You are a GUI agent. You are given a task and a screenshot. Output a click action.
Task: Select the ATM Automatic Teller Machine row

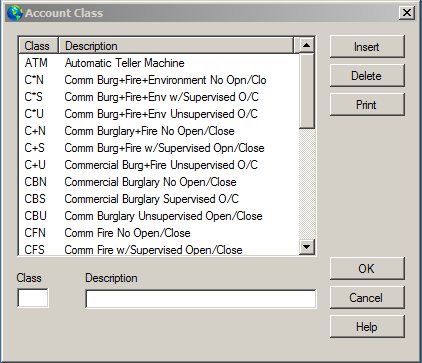point(159,63)
